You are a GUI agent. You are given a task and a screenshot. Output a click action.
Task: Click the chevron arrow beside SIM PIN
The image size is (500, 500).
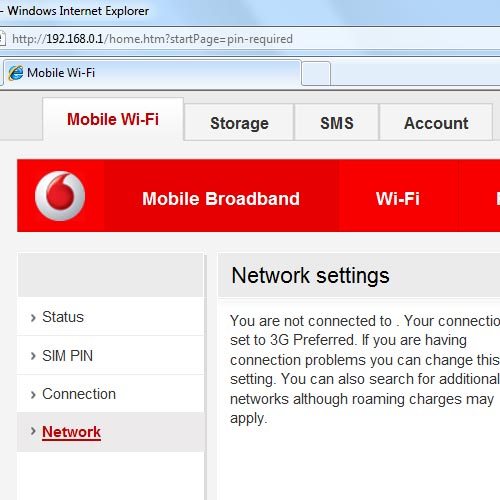click(33, 356)
